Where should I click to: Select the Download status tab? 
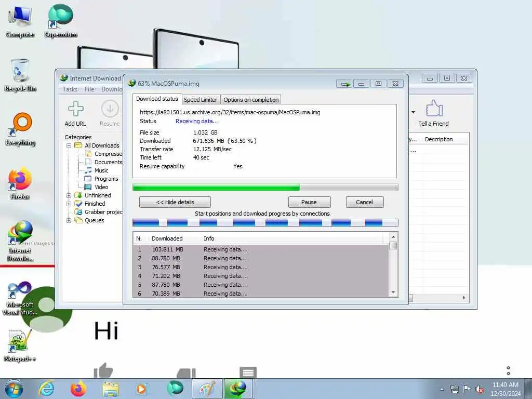click(x=157, y=99)
